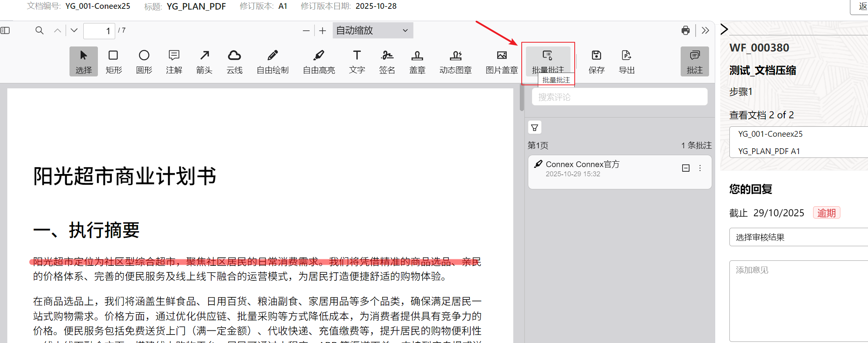Select the 矩形 rectangle annotation tool
Image resolution: width=868 pixels, height=343 pixels.
[x=113, y=61]
